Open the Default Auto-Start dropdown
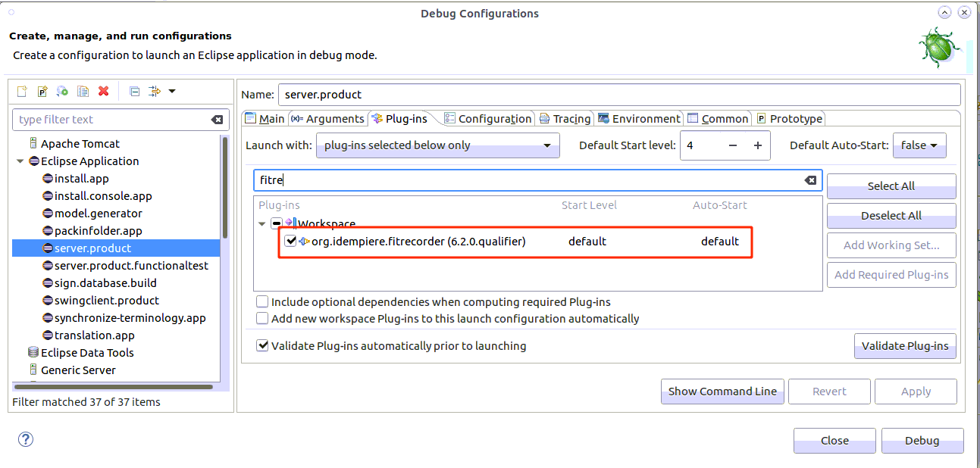Image resolution: width=980 pixels, height=468 pixels. (919, 145)
